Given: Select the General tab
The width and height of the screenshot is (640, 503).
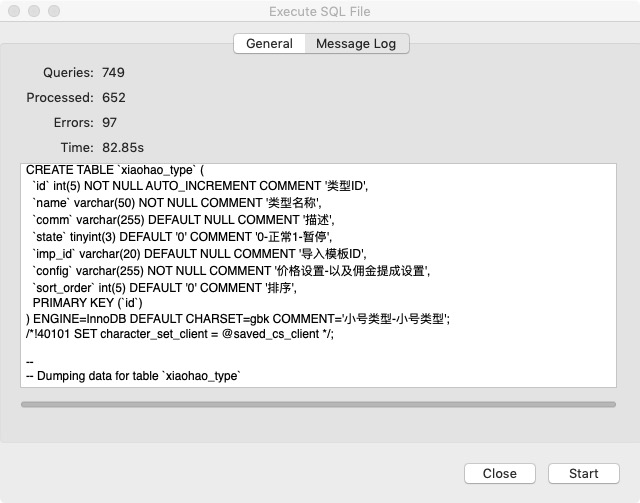Looking at the screenshot, I should click(x=269, y=43).
